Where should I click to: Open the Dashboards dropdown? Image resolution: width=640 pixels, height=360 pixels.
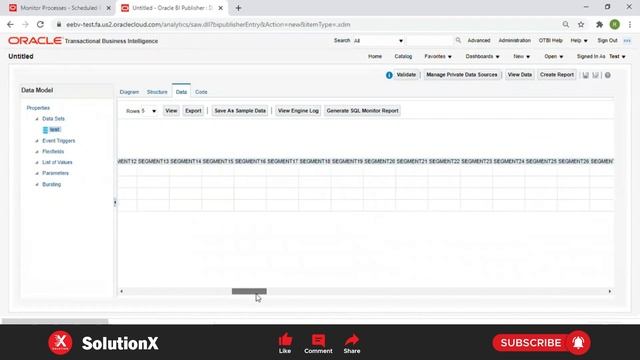(x=482, y=56)
